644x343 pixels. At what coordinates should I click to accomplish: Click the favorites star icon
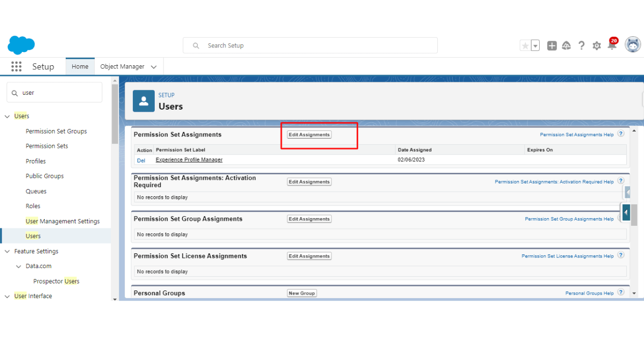pos(525,46)
